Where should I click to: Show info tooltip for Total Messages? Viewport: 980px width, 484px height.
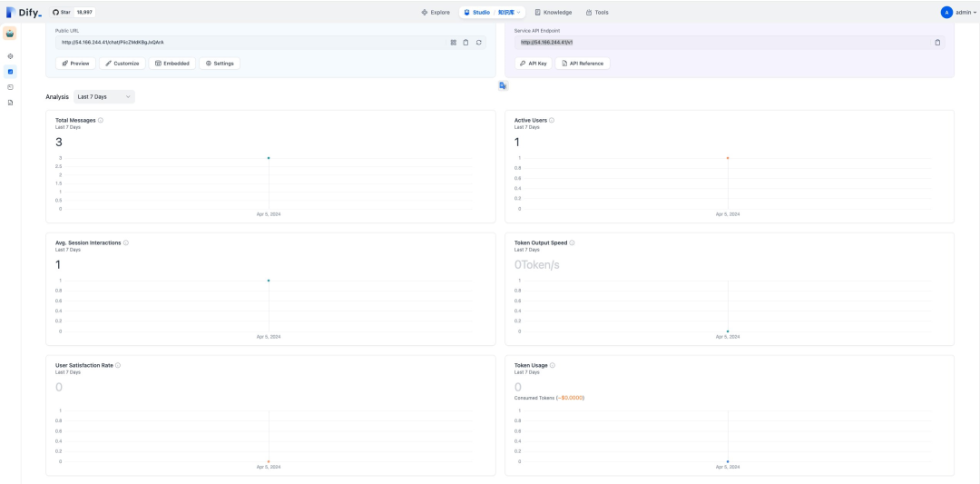tap(101, 120)
